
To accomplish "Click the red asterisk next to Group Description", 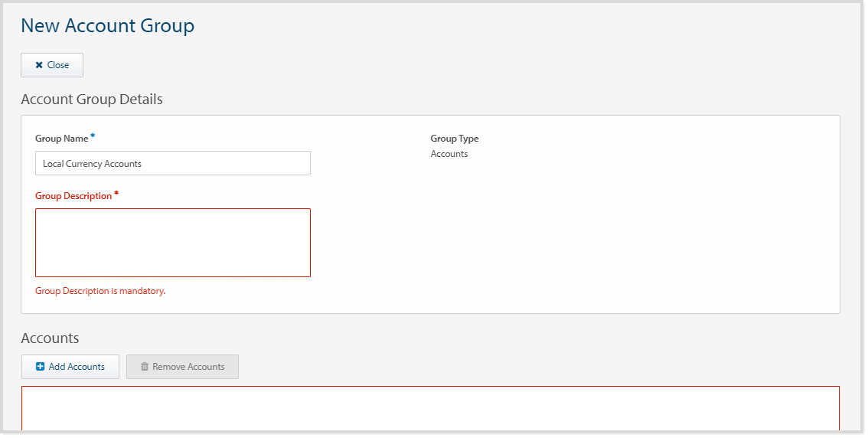I will click(x=116, y=194).
